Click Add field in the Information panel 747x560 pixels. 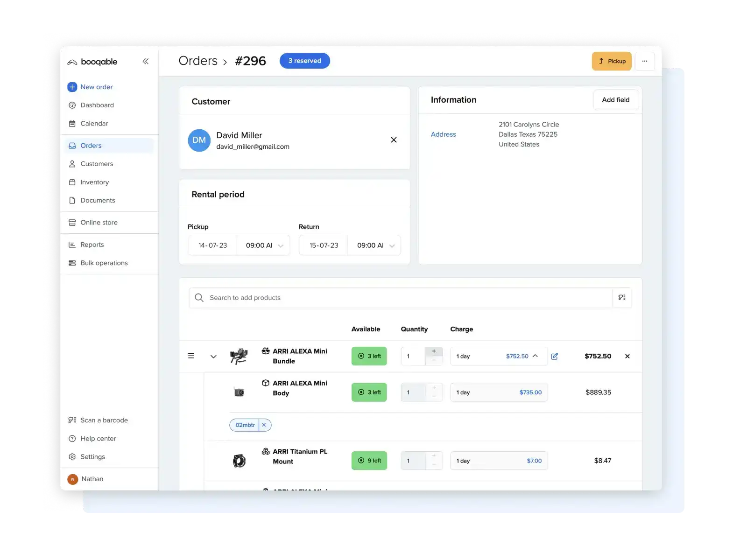[x=616, y=99]
